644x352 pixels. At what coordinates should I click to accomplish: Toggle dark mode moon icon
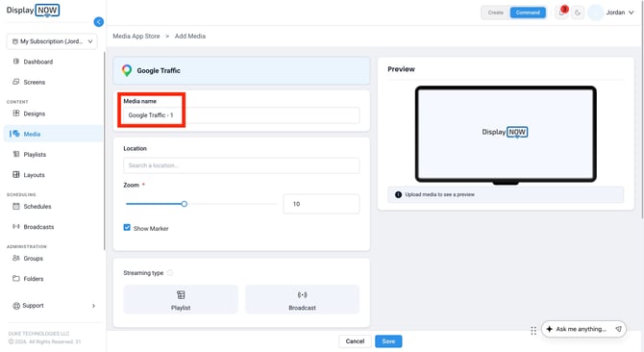coord(578,13)
